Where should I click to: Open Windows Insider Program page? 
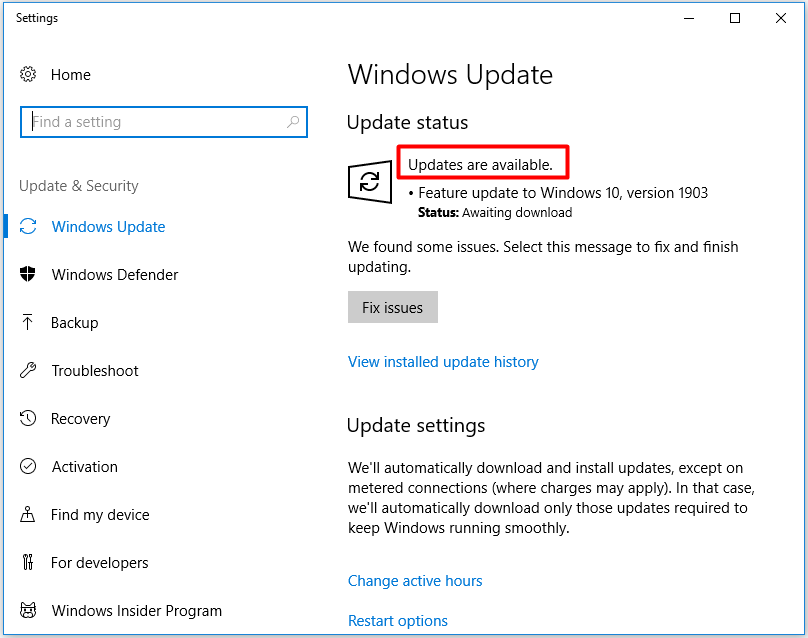(137, 611)
